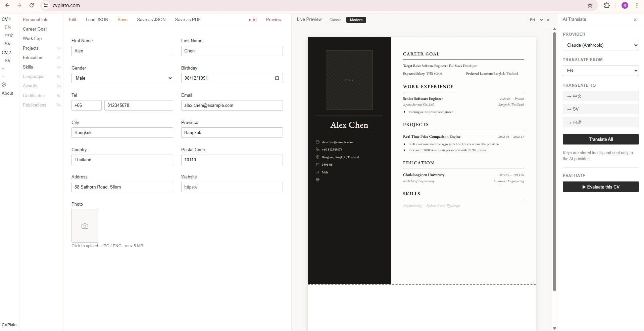Open Skills section
The width and height of the screenshot is (644, 331).
[28, 67]
